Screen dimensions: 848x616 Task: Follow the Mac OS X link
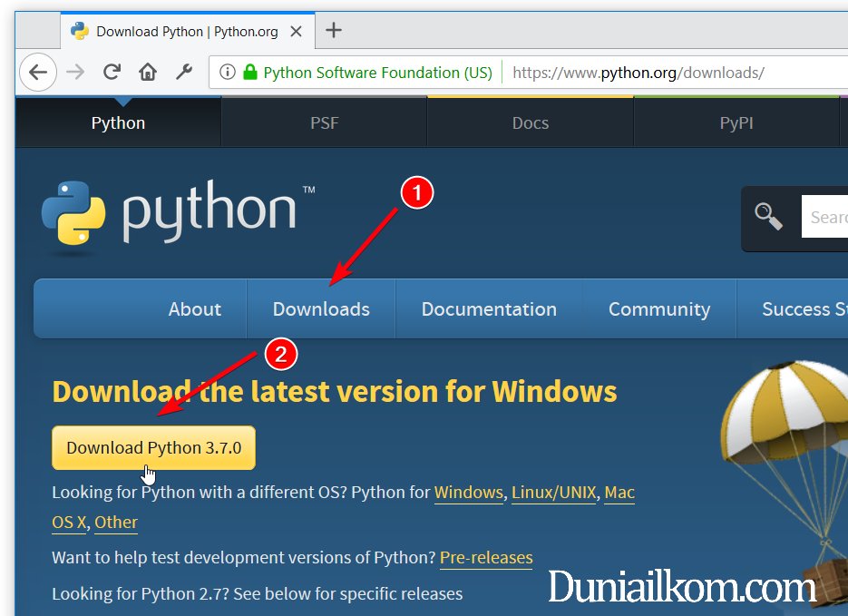619,492
